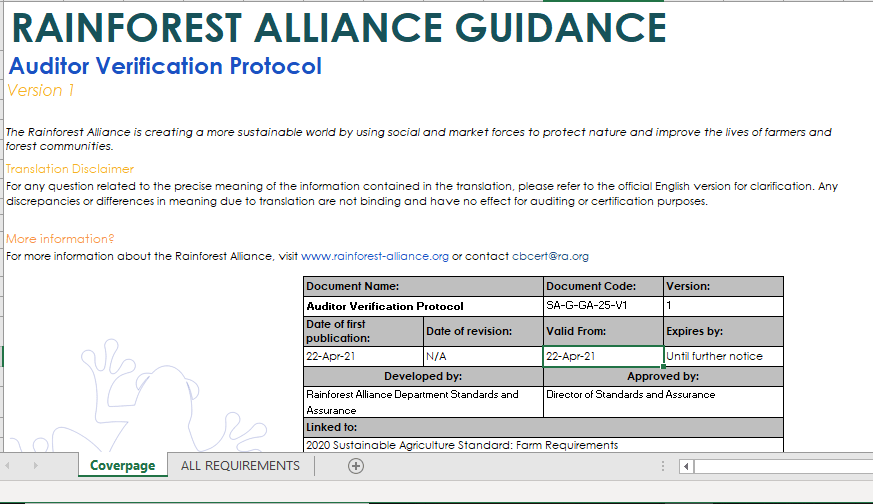This screenshot has height=504, width=873.
Task: Select the 'Translation Disclaimer' heading
Action: click(x=70, y=169)
